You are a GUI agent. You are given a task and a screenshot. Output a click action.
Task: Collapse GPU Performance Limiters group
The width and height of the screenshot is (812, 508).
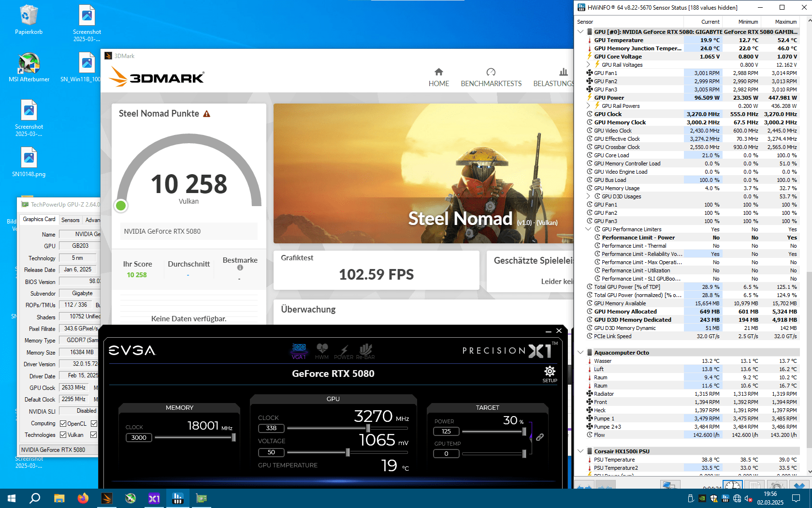tap(588, 229)
